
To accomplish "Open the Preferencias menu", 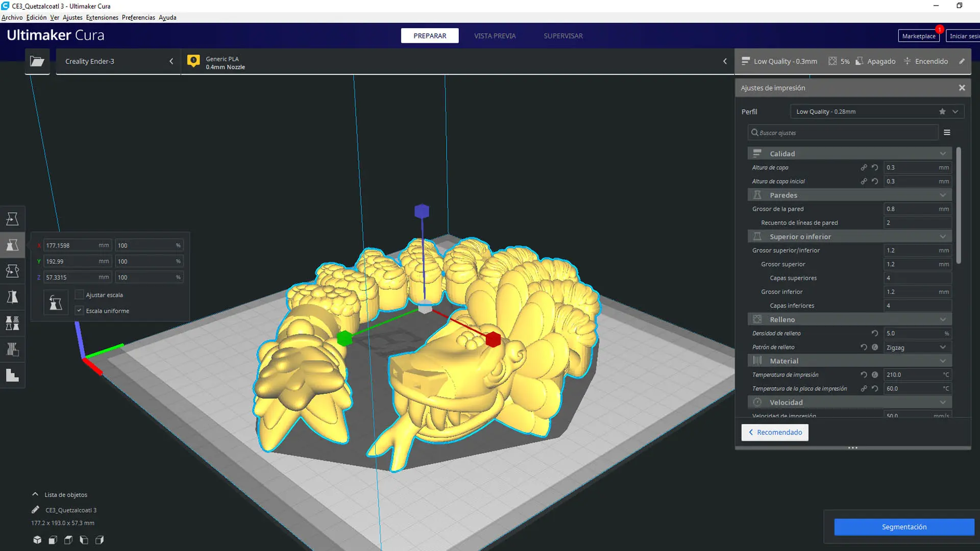I will pos(138,17).
